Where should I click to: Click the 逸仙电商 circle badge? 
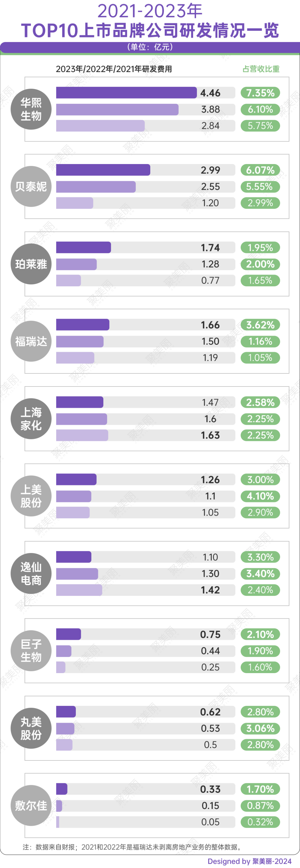coord(31,574)
